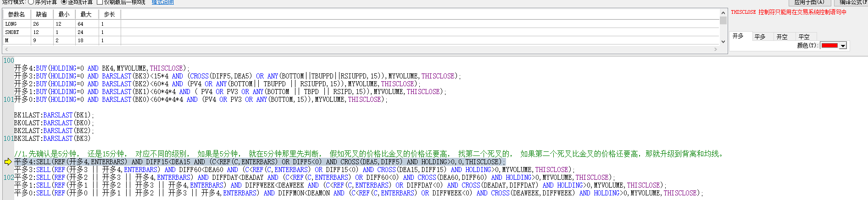Viewport: 868px width, 200px height.
Task: Click the parameter table scroll down arrow
Action: pyautogui.click(x=723, y=41)
